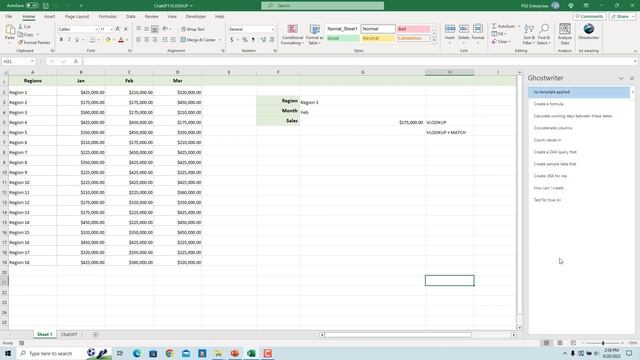Click the Name Box
The height and width of the screenshot is (360, 640).
[x=18, y=61]
